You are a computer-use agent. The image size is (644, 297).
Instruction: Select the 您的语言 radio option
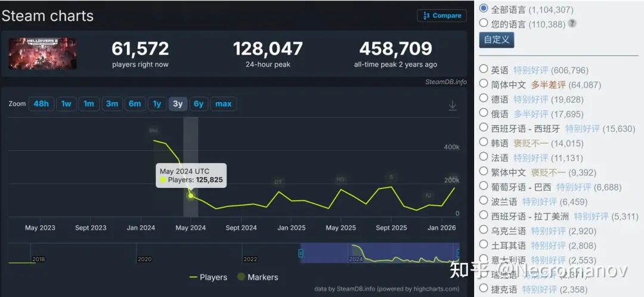point(484,23)
